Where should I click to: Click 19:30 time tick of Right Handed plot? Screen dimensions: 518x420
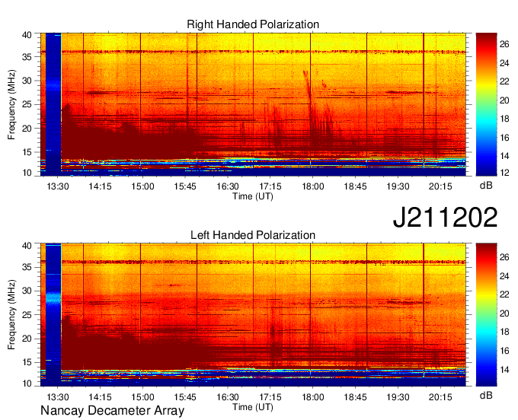[398, 186]
